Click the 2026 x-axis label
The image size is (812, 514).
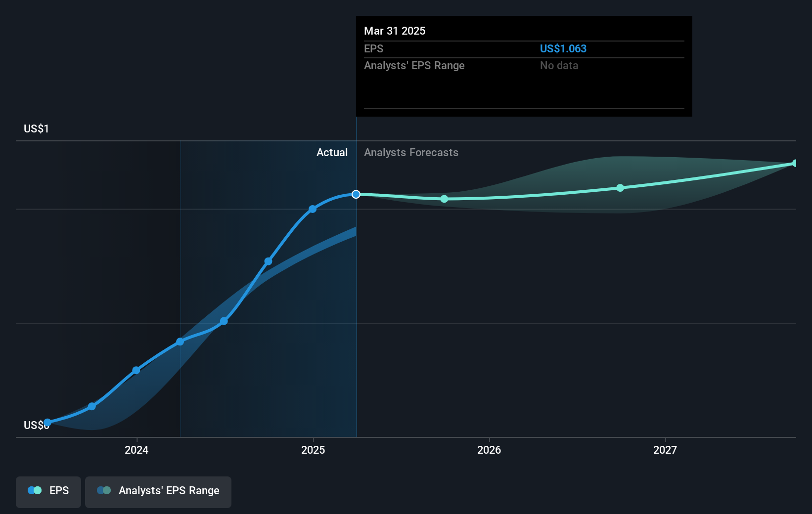(489, 450)
